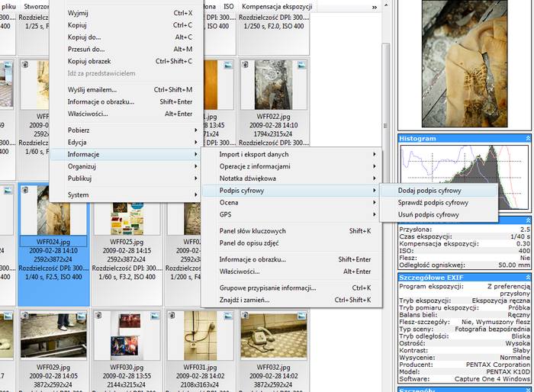This screenshot has width=534, height=392.
Task: Click image type icon on WFF031 thumbnail
Action: (x=228, y=316)
